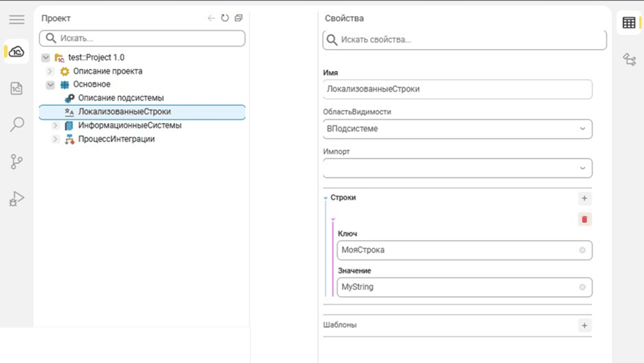Viewport: 644px width, 363px height.
Task: Open the search magnifier sidebar icon
Action: tap(17, 124)
